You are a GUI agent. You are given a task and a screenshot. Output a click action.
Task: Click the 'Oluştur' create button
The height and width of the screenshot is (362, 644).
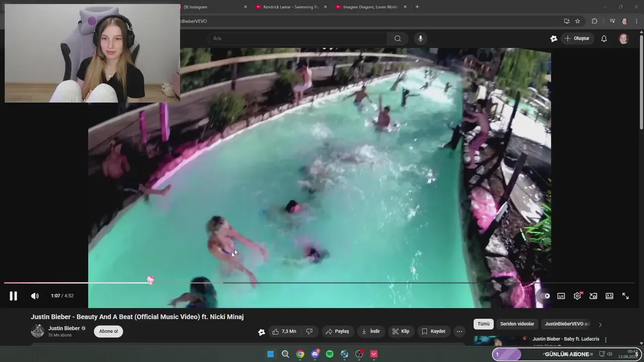pos(577,39)
